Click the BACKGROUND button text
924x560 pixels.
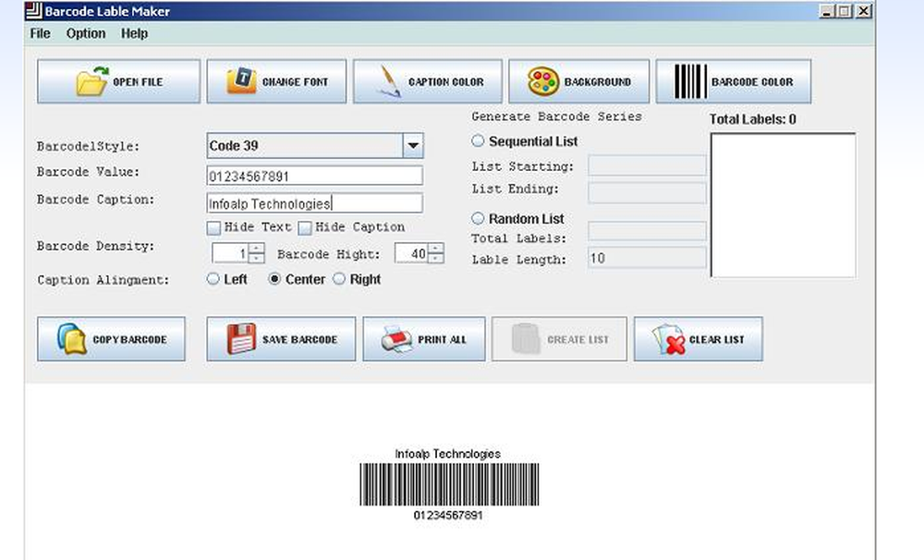tap(598, 82)
